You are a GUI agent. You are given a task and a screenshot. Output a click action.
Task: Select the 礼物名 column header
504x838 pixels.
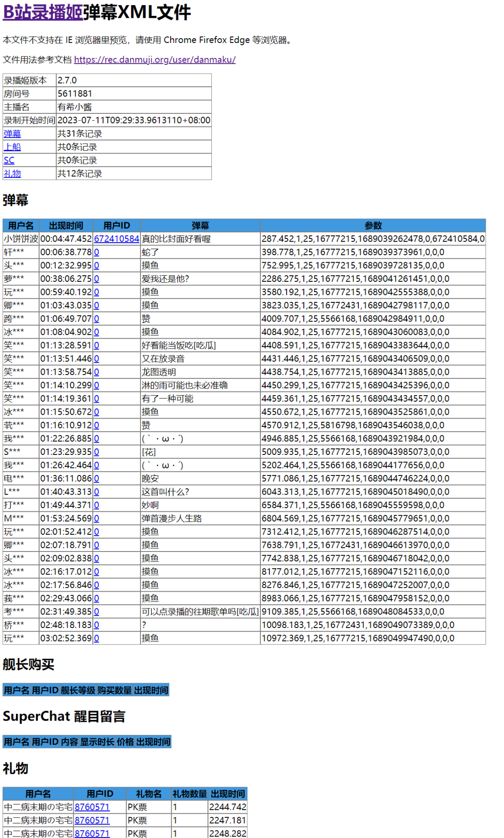tap(149, 794)
